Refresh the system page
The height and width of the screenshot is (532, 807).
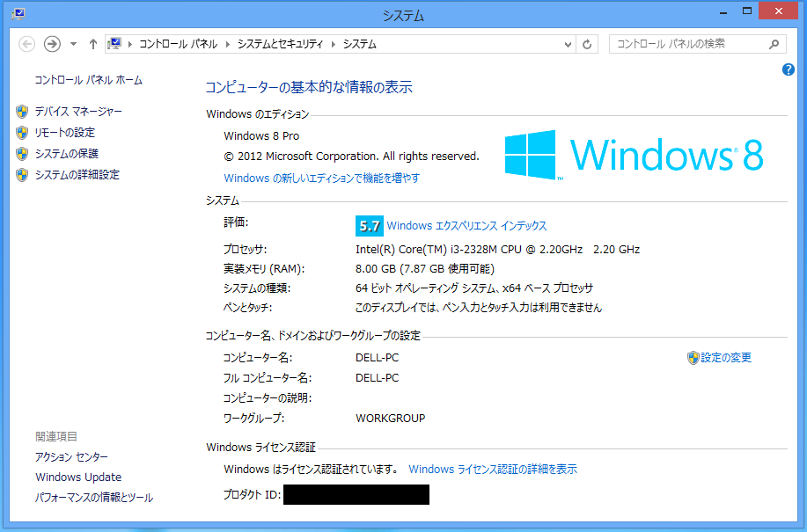click(x=587, y=44)
